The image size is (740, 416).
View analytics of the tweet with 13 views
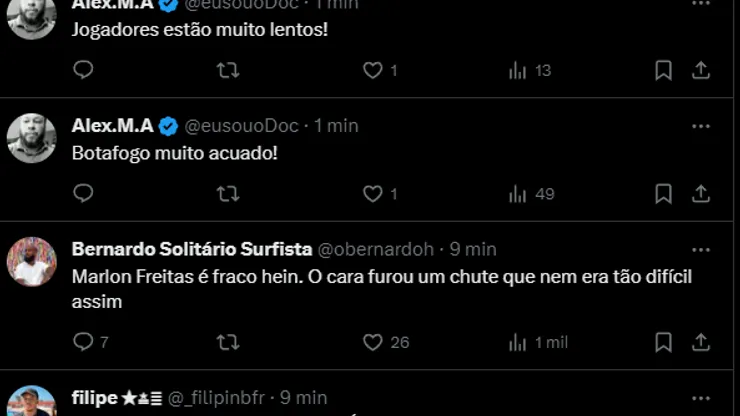click(x=529, y=70)
